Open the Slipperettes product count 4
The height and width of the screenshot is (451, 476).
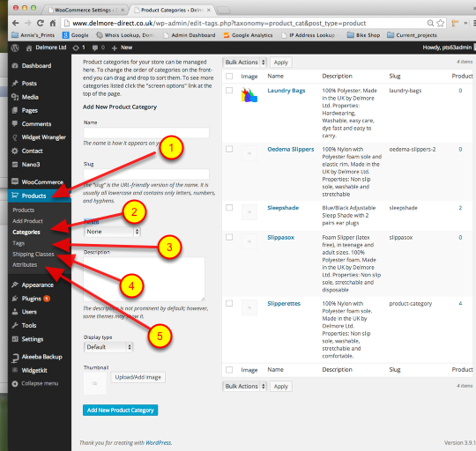pos(460,303)
